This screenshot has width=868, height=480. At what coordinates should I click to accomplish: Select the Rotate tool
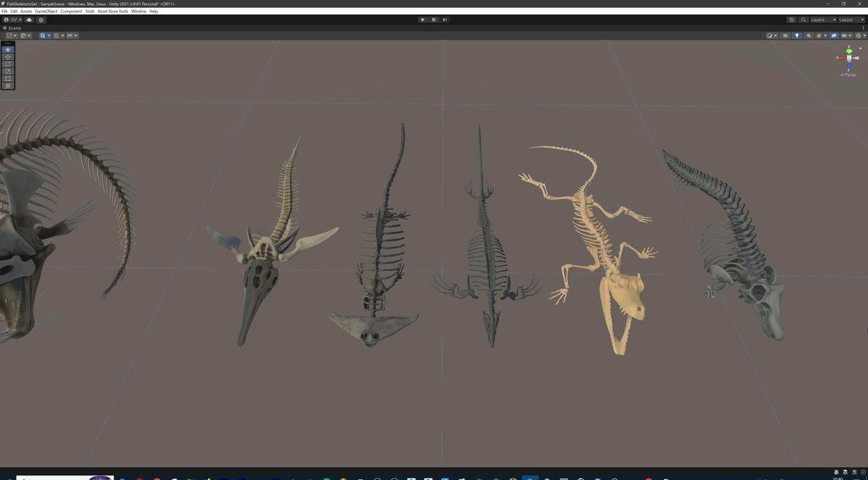coord(7,64)
